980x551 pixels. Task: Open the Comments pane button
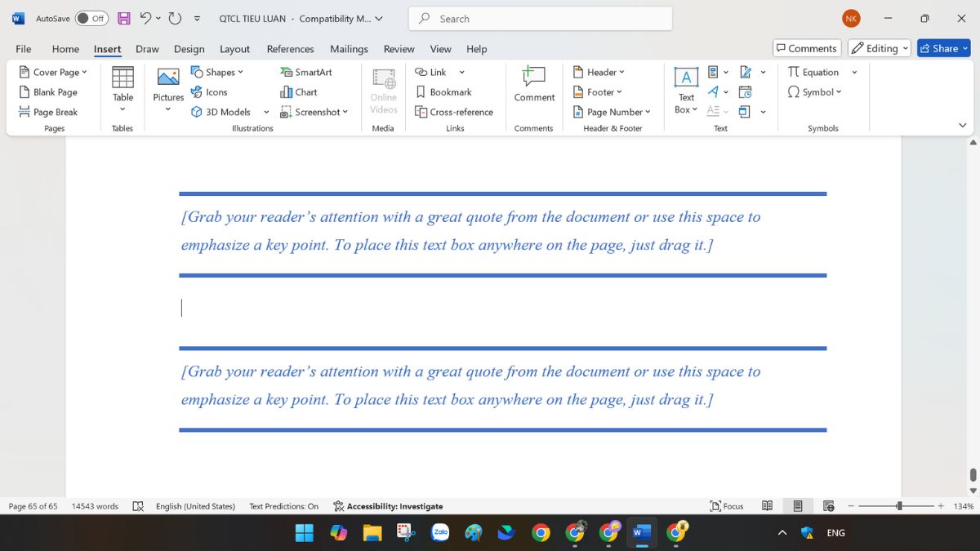[x=807, y=48]
